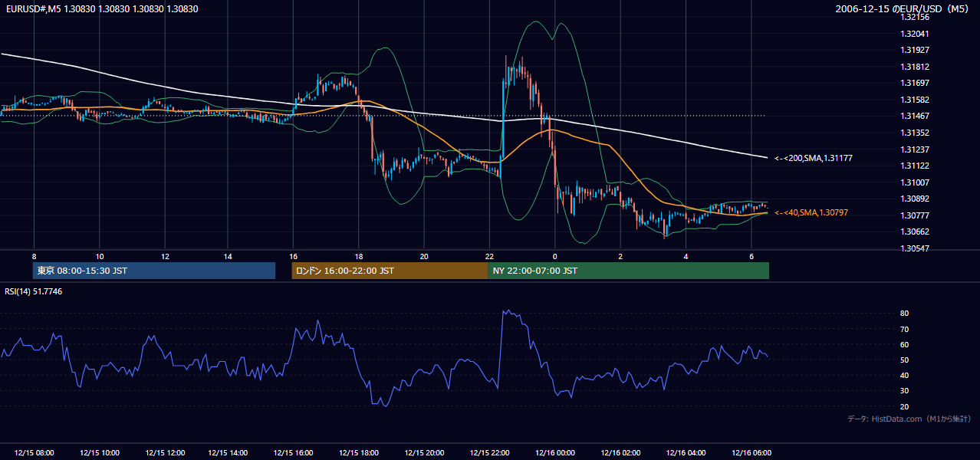This screenshot has height=460, width=980.
Task: Click the 12/15 20:00 date label
Action: (x=424, y=452)
